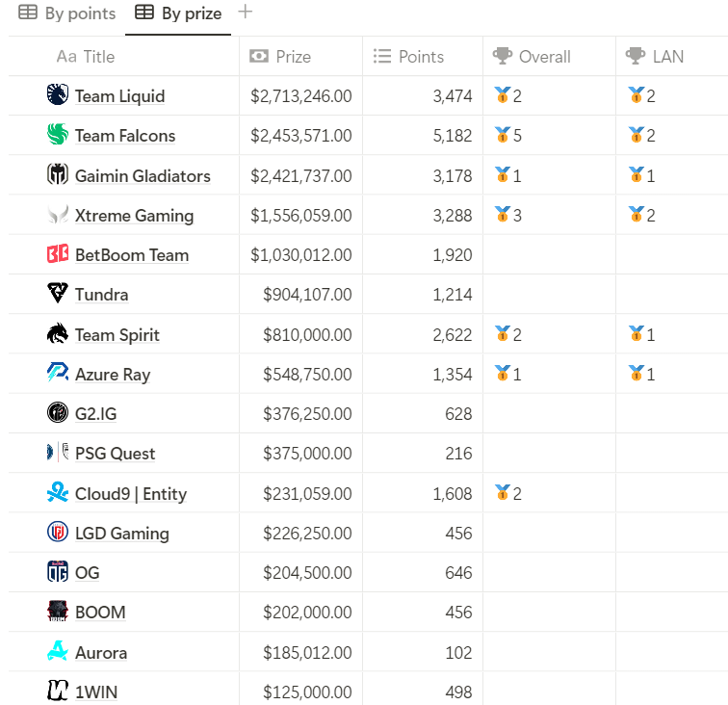728x705 pixels.
Task: Click the BetBoom Team red logo
Action: pos(58,253)
